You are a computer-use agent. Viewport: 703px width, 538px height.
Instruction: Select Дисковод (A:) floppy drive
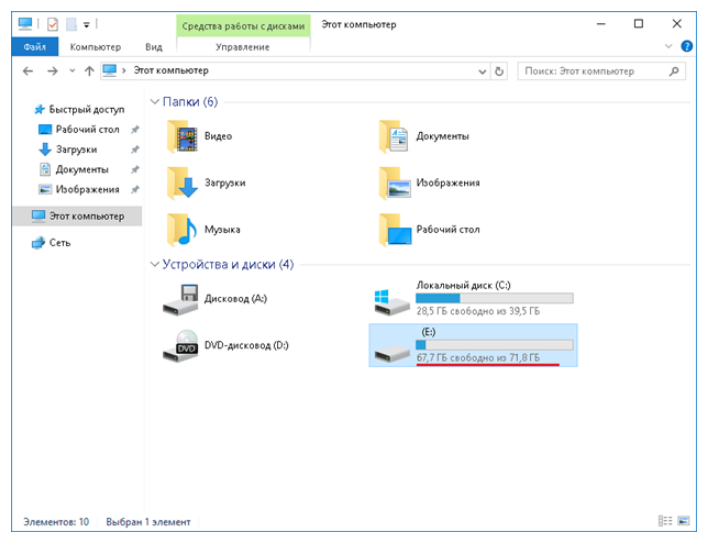tap(181, 298)
